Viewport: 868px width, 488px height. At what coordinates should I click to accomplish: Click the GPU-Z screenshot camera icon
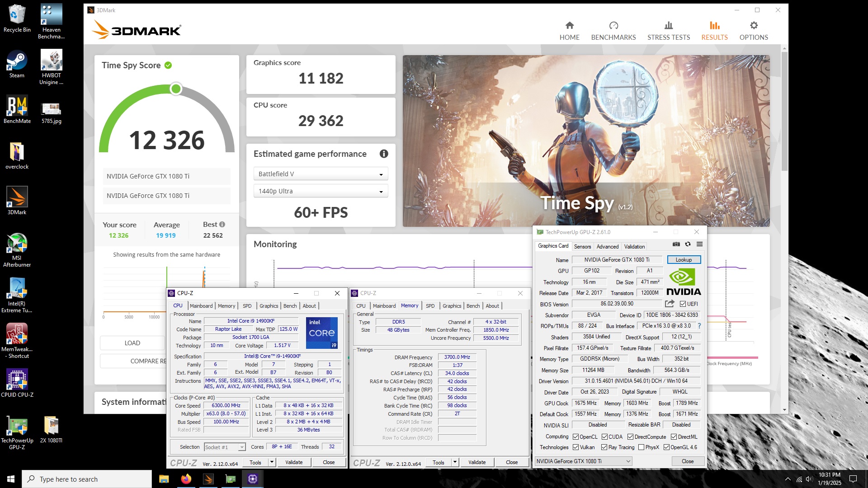coord(676,244)
